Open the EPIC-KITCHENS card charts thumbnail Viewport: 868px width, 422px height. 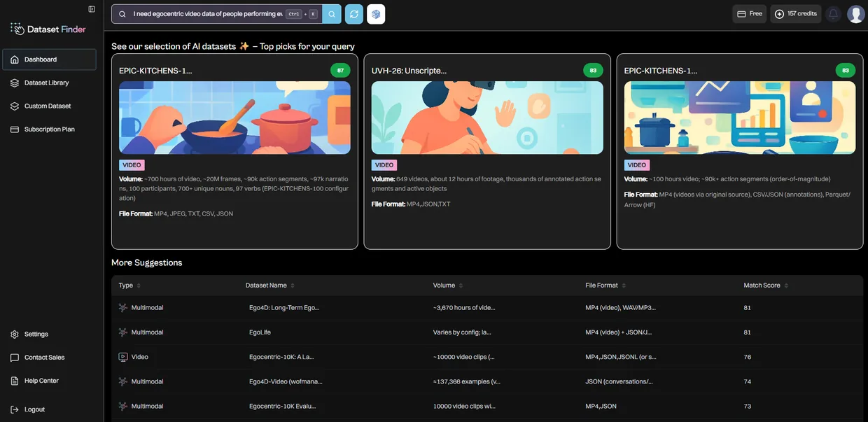[x=740, y=118]
